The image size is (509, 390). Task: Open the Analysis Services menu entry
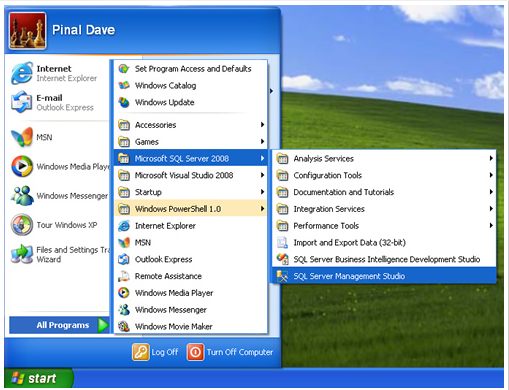pos(384,159)
